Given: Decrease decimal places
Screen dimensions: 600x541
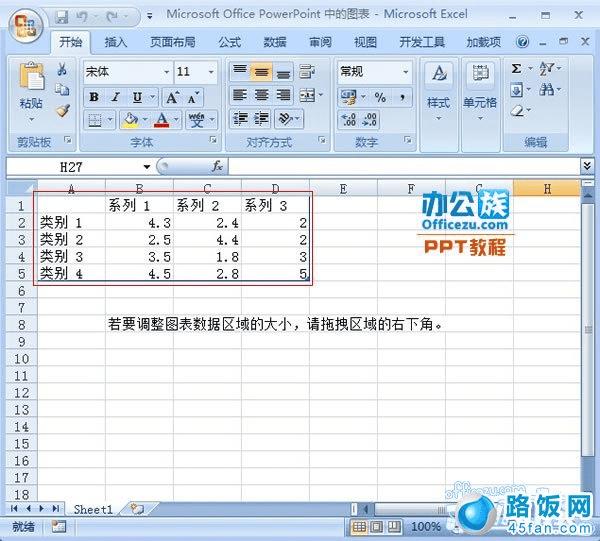Looking at the screenshot, I should pos(369,120).
